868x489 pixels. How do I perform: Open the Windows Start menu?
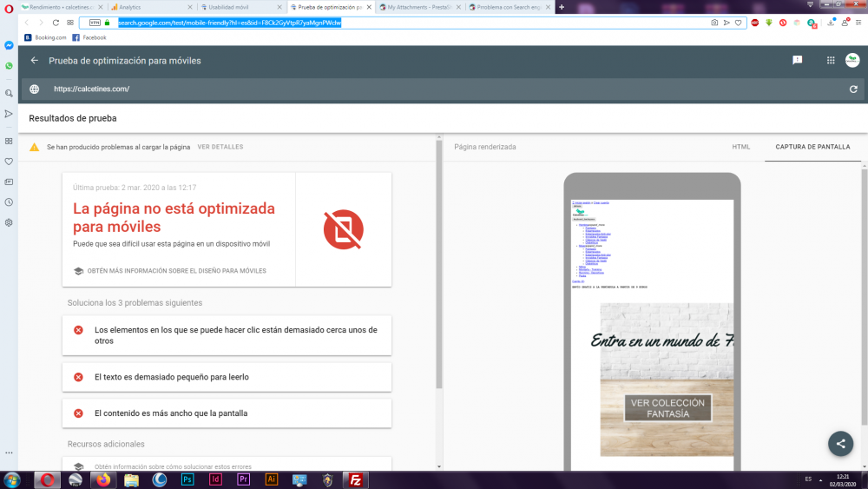(11, 479)
